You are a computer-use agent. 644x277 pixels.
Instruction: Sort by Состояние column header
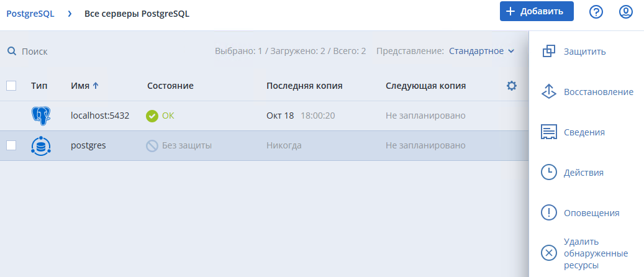pos(170,86)
